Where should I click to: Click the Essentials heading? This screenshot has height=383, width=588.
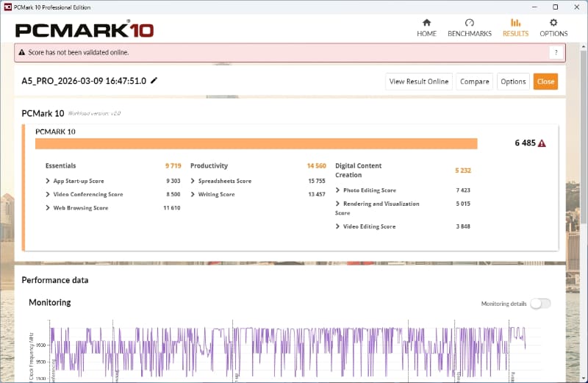tap(61, 166)
